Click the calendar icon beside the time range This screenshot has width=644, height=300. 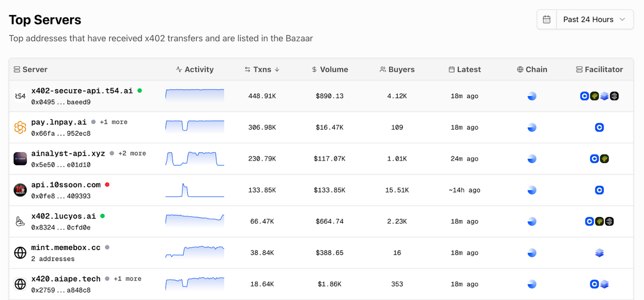546,19
